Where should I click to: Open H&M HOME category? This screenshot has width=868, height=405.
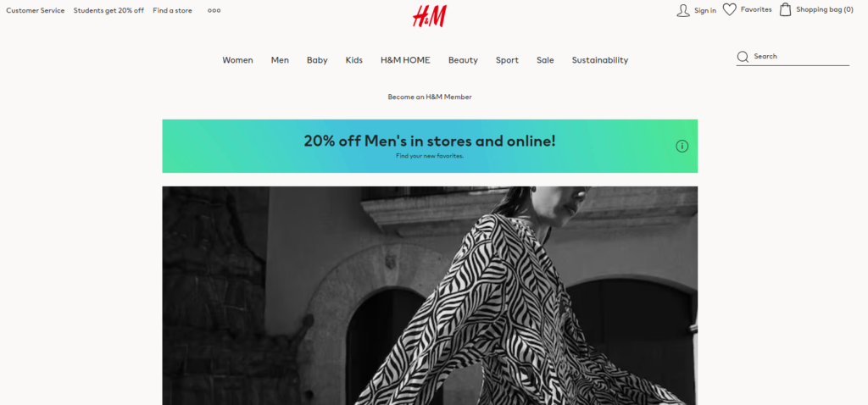click(x=405, y=60)
